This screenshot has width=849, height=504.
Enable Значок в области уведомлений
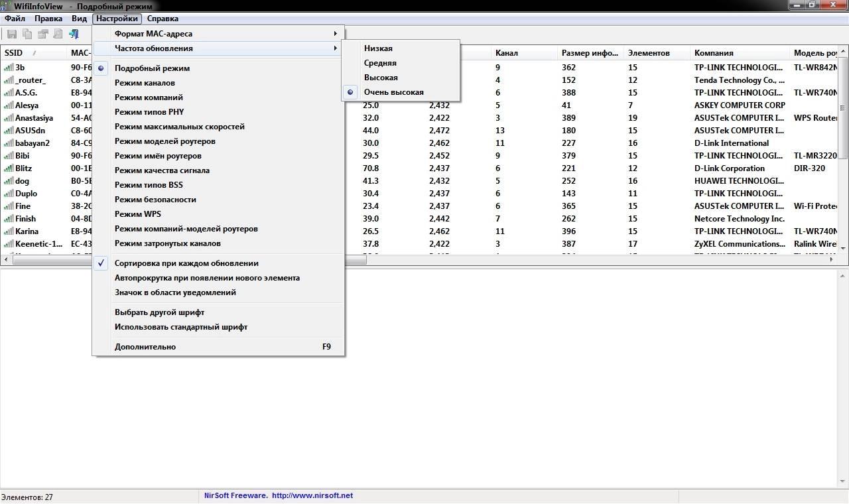tap(218, 292)
